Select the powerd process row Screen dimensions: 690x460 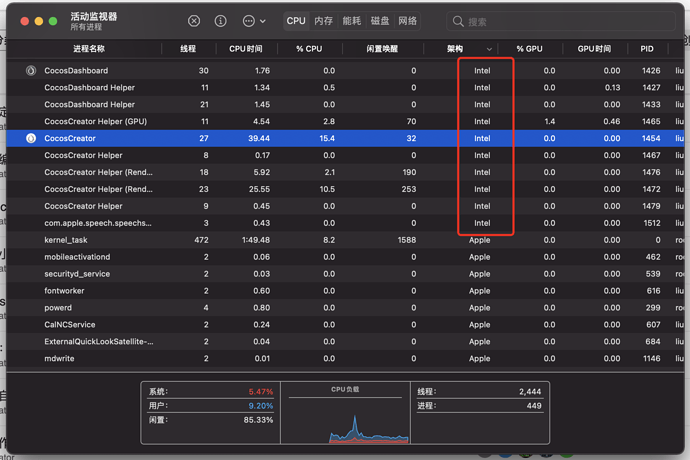pos(345,308)
